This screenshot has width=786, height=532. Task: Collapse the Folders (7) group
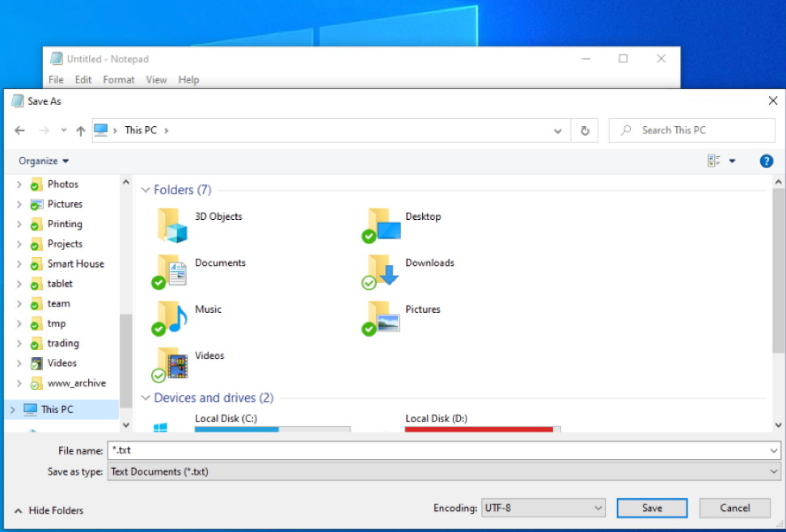pyautogui.click(x=146, y=190)
